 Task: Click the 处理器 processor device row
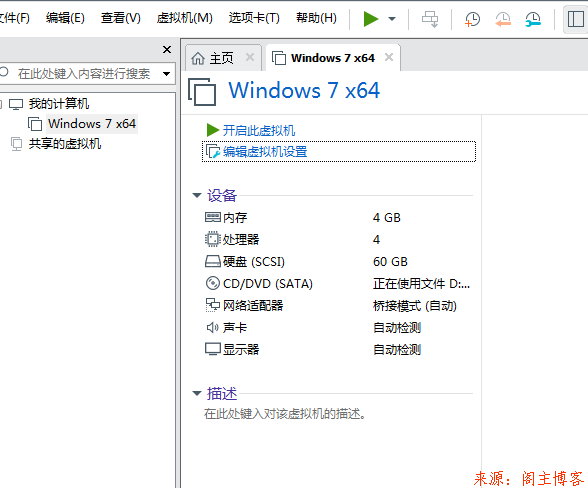tap(339, 239)
